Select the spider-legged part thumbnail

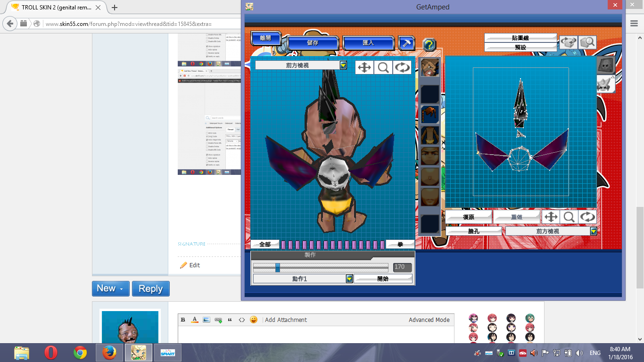coord(430,114)
